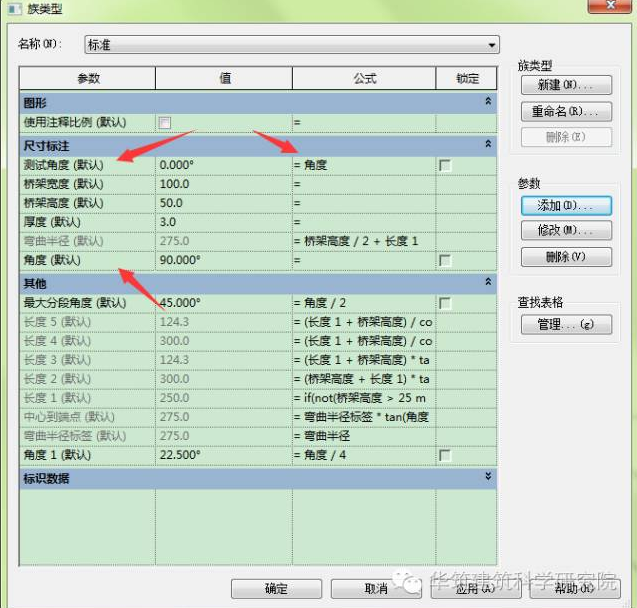
Task: Click the formula = 弯曲半径
Action: (x=364, y=436)
